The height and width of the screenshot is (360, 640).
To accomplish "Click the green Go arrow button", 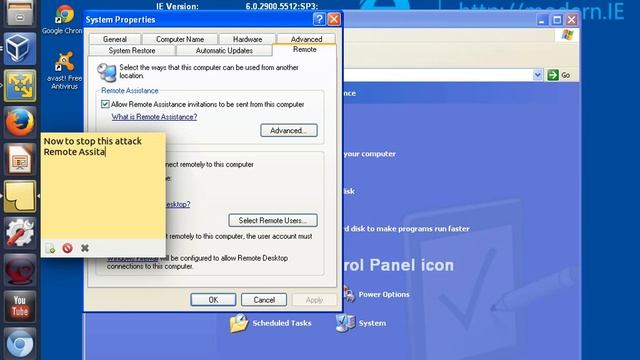I will pyautogui.click(x=553, y=75).
